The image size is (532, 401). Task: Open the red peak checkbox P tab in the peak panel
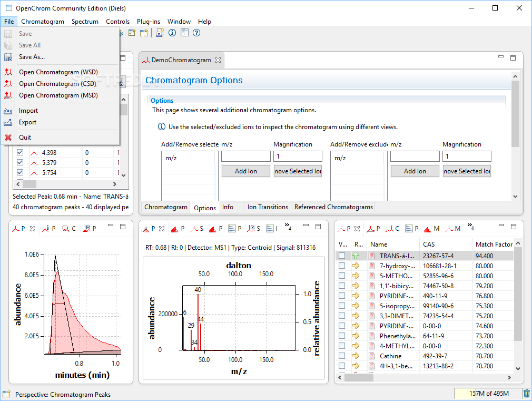90,229
